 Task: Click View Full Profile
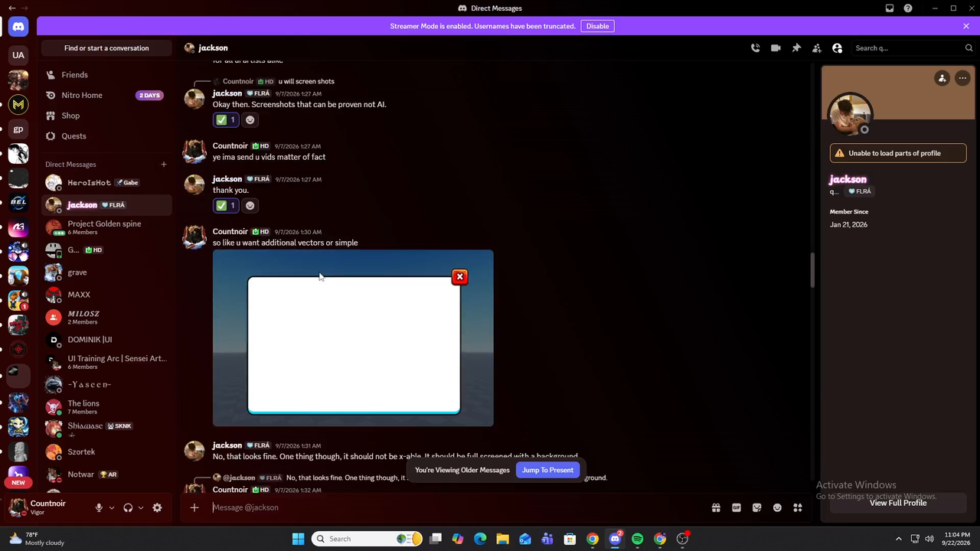tap(898, 503)
